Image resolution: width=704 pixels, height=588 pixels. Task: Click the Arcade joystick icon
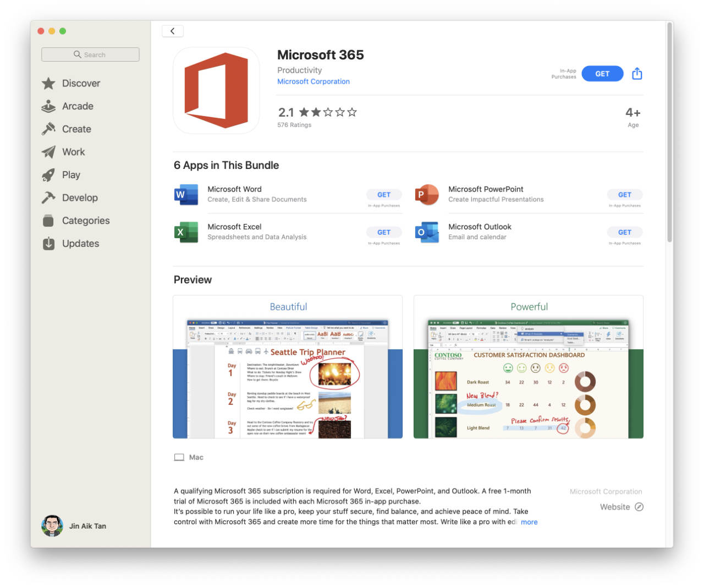(x=48, y=106)
